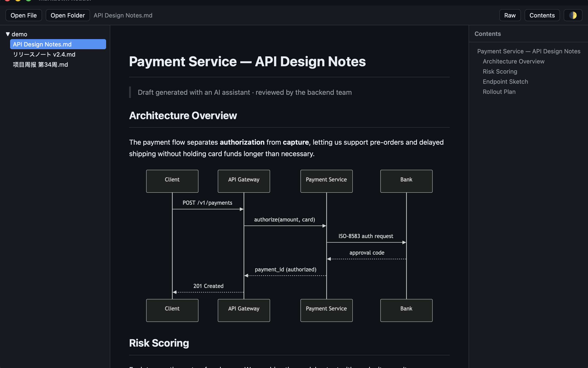Navigate to Endpoint Sketch section
The image size is (588, 368).
[505, 81]
